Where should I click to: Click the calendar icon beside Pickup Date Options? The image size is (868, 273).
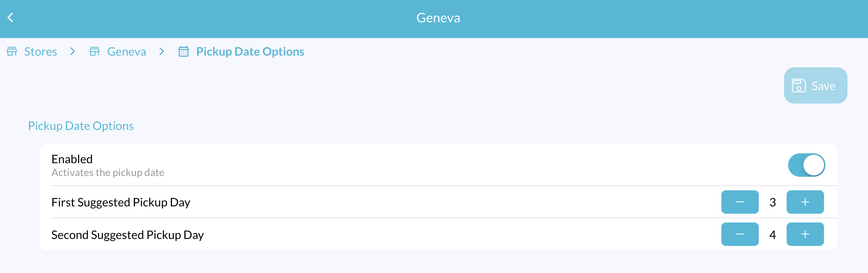click(184, 51)
